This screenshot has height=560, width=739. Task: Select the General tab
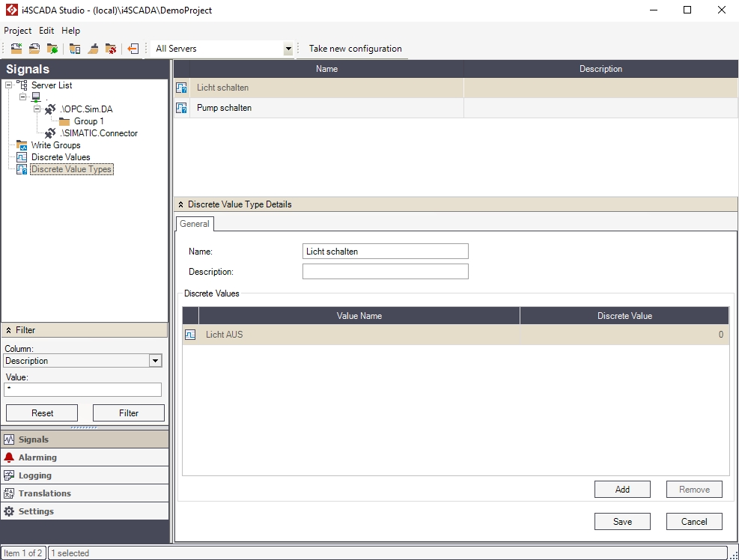click(x=195, y=224)
